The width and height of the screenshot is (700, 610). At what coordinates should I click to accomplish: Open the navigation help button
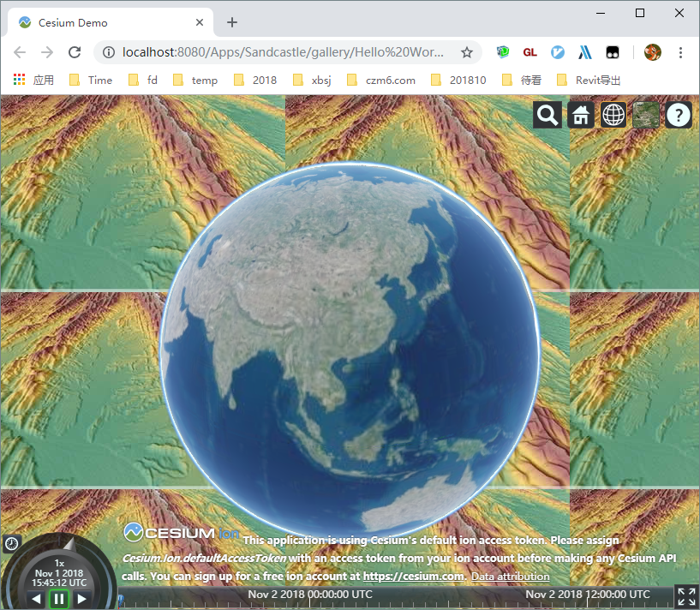(679, 115)
